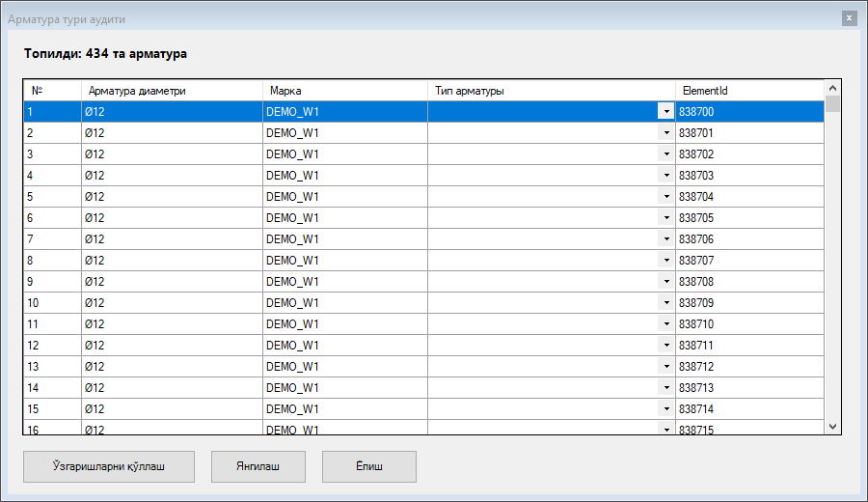This screenshot has height=502, width=868.
Task: Click scrollbar up arrow in table
Action: 832,88
